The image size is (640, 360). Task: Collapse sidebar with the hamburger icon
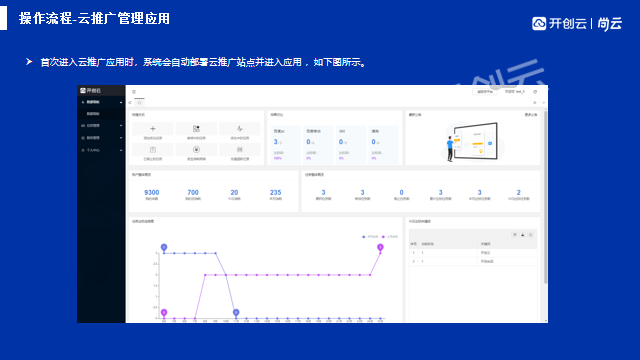coord(134,92)
